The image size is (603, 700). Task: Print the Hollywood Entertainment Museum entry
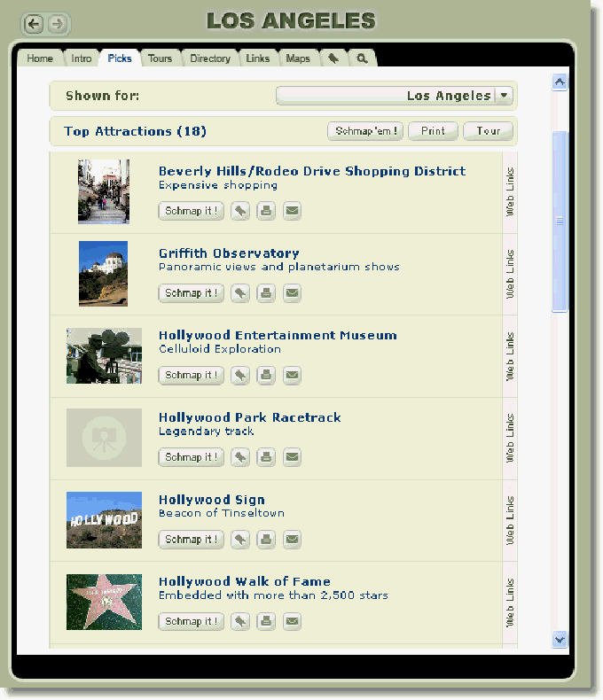pyautogui.click(x=266, y=375)
